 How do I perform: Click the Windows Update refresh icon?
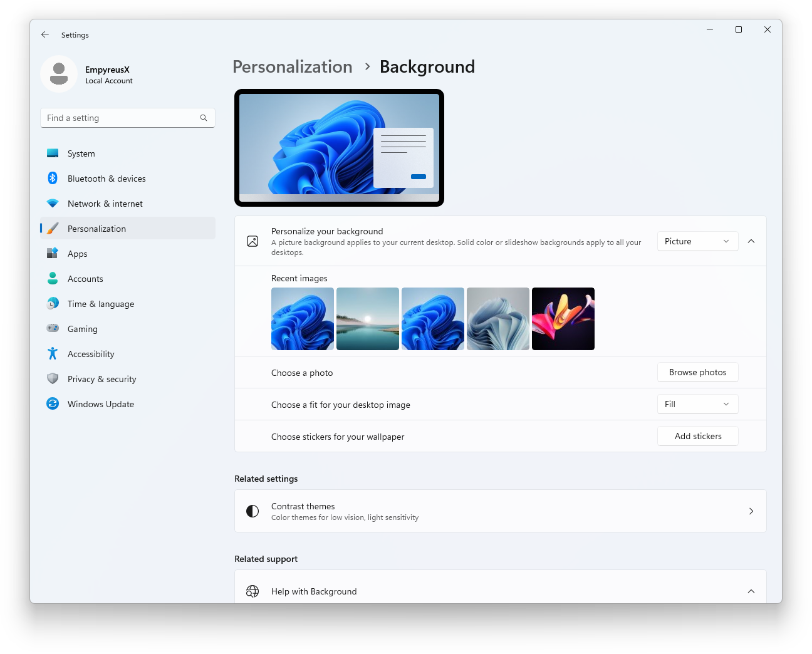(x=53, y=404)
